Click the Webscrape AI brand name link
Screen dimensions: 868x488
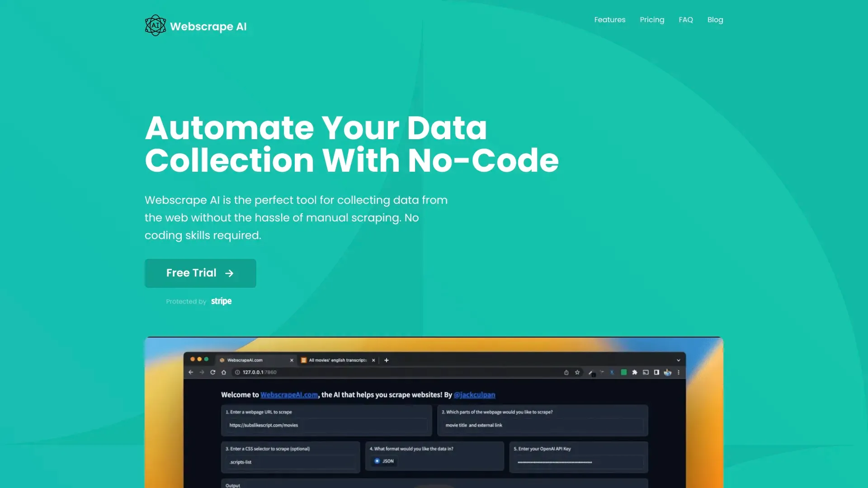(x=208, y=27)
